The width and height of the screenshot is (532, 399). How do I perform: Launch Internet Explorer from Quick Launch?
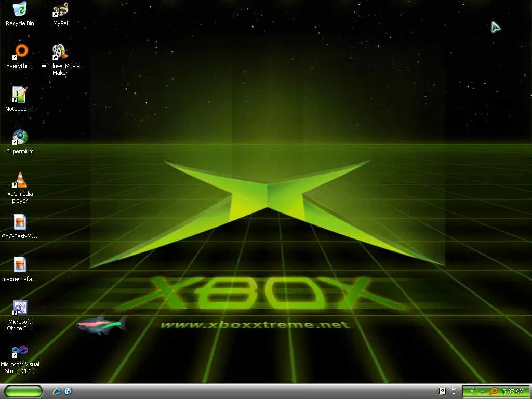pyautogui.click(x=57, y=391)
